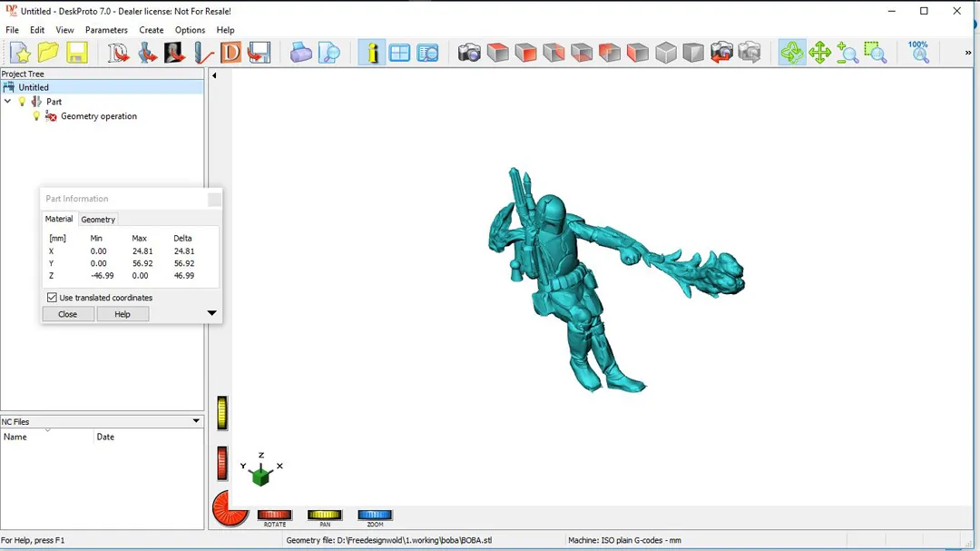The width and height of the screenshot is (980, 551).
Task: Dismiss Part Information using its title bar close box
Action: point(214,199)
